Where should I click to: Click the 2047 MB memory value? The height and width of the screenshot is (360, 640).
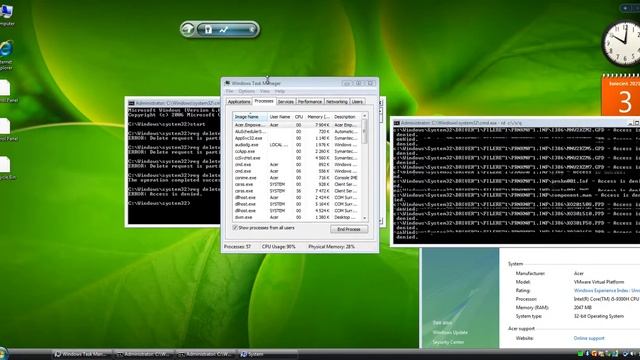(x=582, y=308)
